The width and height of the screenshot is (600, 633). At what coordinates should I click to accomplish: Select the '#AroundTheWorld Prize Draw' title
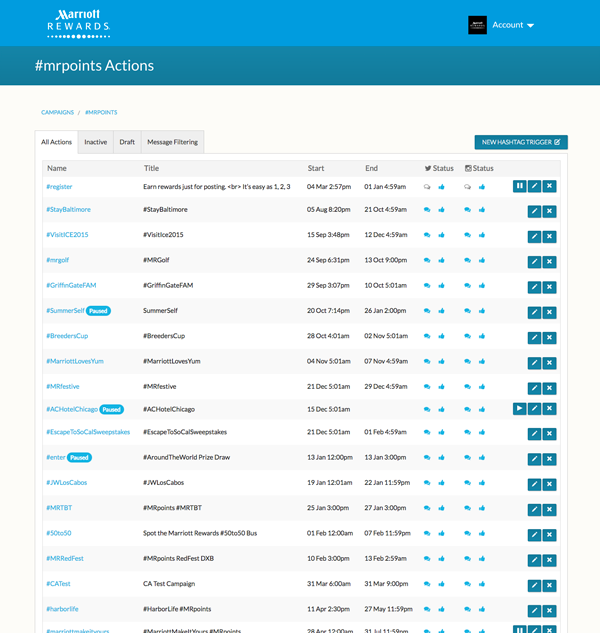[187, 457]
